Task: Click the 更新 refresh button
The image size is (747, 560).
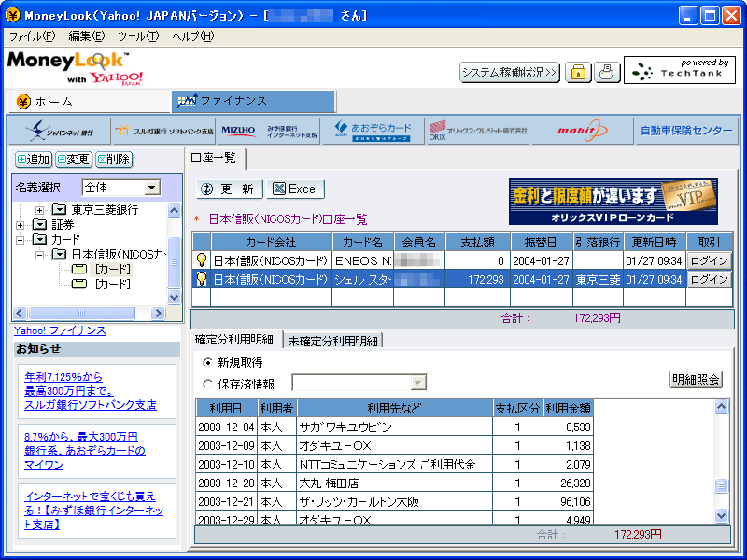Action: click(x=229, y=189)
